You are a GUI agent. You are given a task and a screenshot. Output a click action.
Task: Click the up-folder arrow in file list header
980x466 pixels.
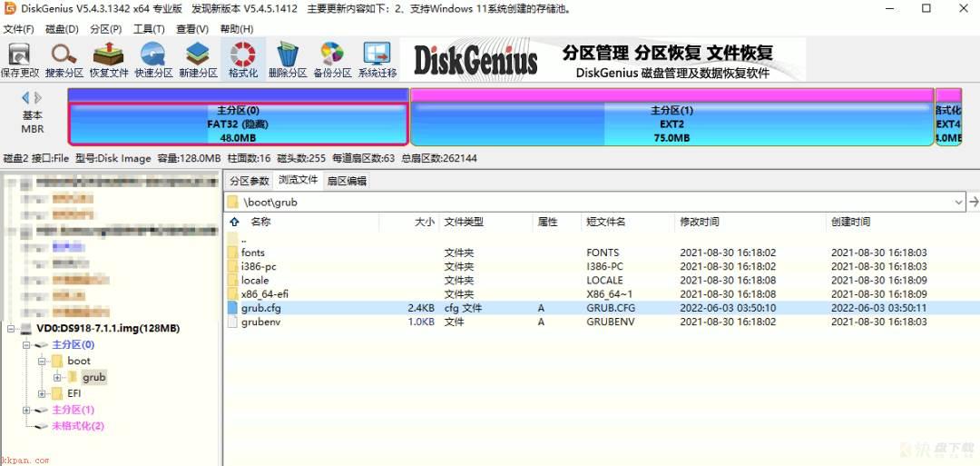234,222
